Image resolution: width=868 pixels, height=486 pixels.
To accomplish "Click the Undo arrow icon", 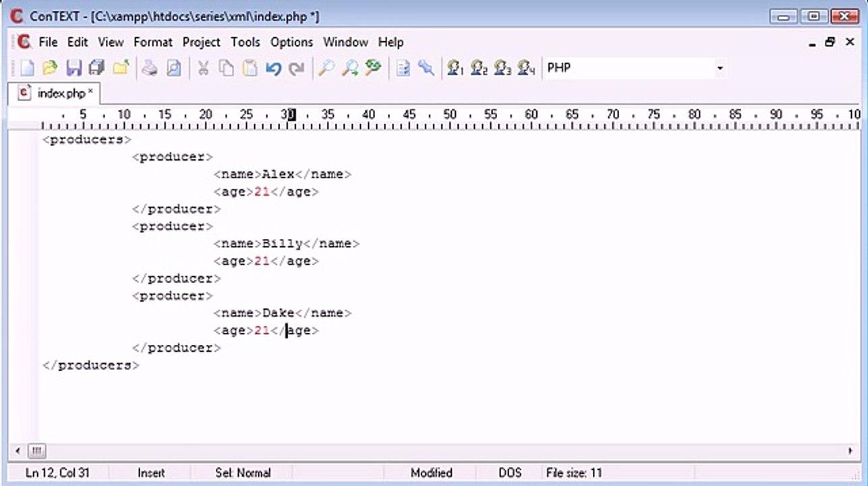I will [x=273, y=68].
